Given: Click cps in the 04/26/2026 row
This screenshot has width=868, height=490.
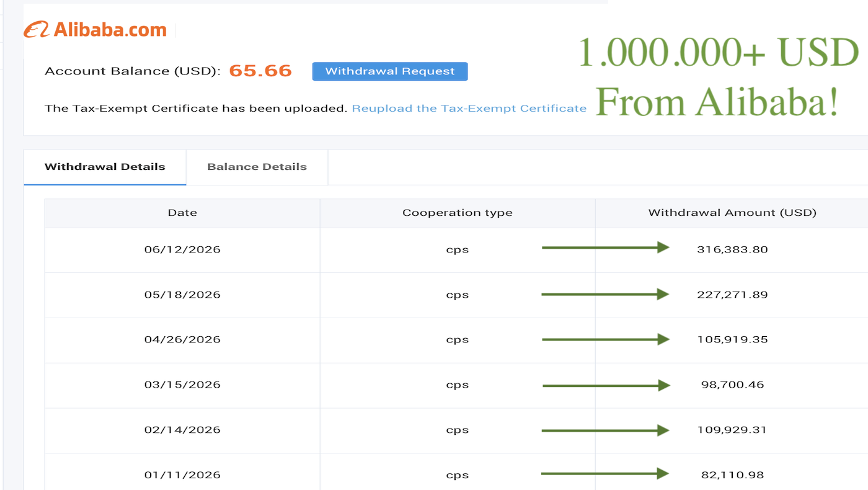Looking at the screenshot, I should tap(458, 341).
